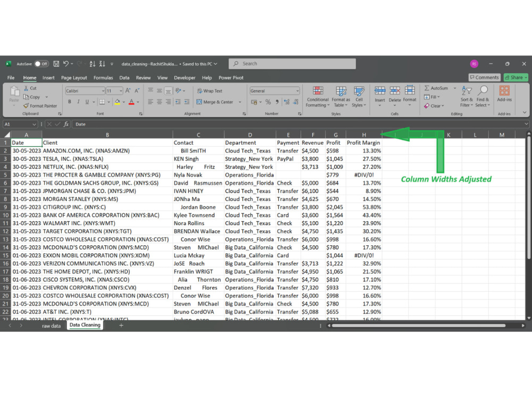Increase font size with larger A

(128, 90)
